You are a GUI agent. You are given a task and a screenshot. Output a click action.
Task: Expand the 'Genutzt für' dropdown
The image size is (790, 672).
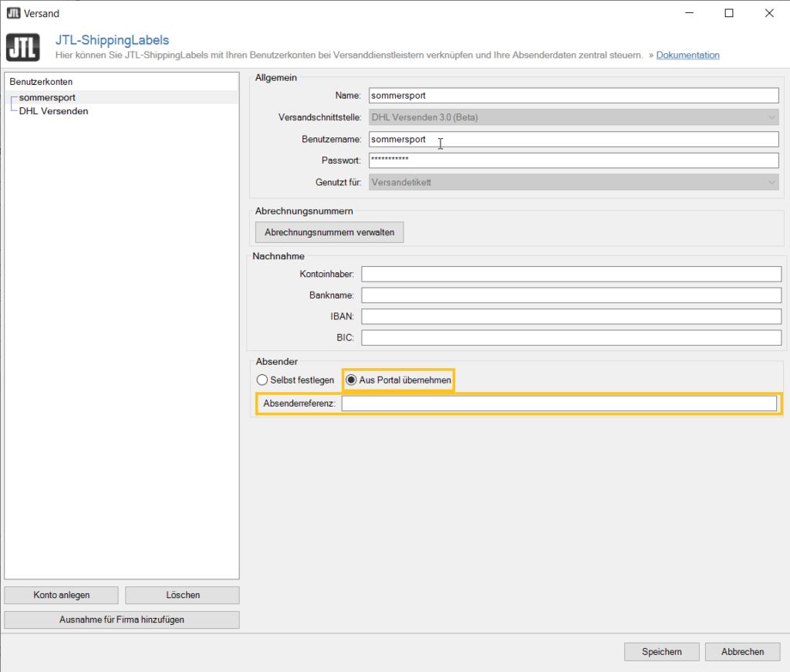click(x=574, y=182)
